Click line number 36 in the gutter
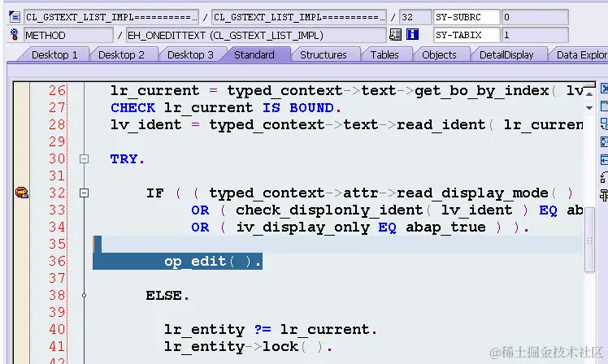 coord(57,262)
